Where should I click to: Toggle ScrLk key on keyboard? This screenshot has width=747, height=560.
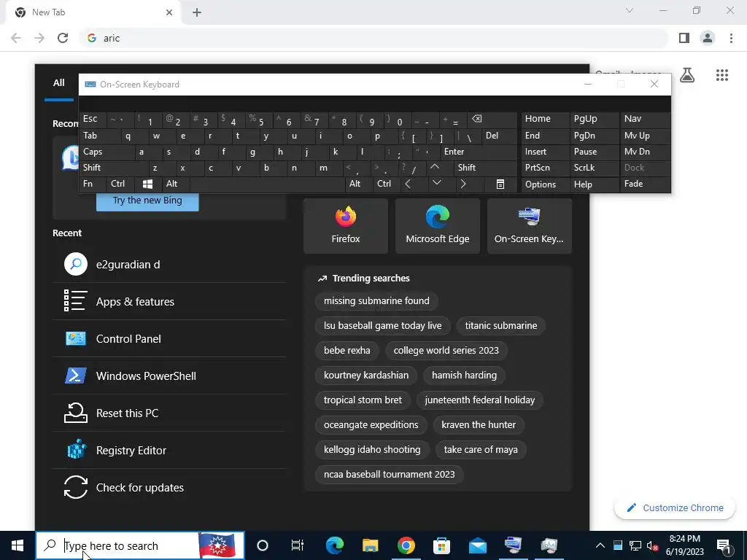pos(595,168)
